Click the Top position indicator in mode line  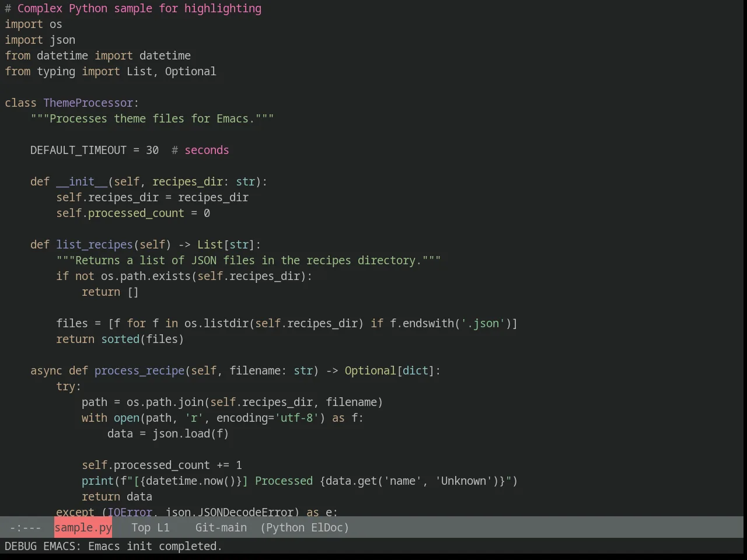pos(141,527)
